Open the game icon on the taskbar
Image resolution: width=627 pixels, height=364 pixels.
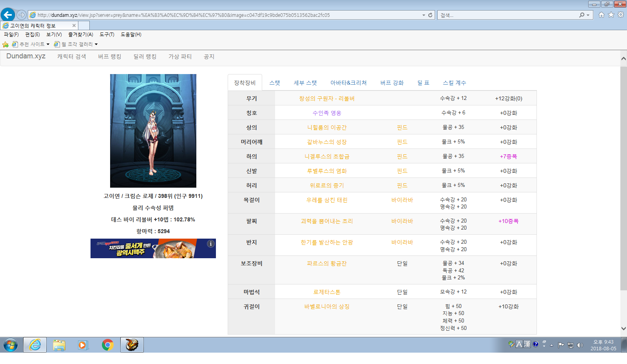pos(132,345)
